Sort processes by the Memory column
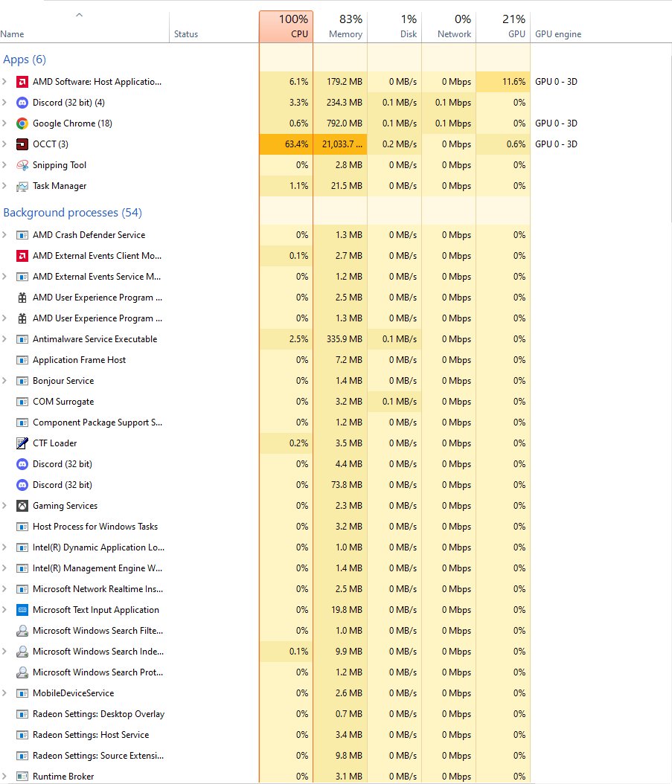Screen dimensions: 672x784 click(x=340, y=27)
